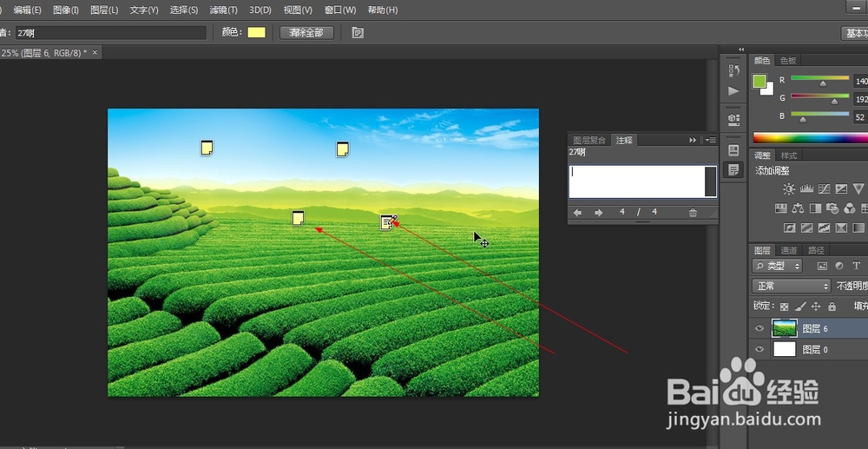Add an Invert adjustment
Screen dimensions: 868x449
pos(789,228)
